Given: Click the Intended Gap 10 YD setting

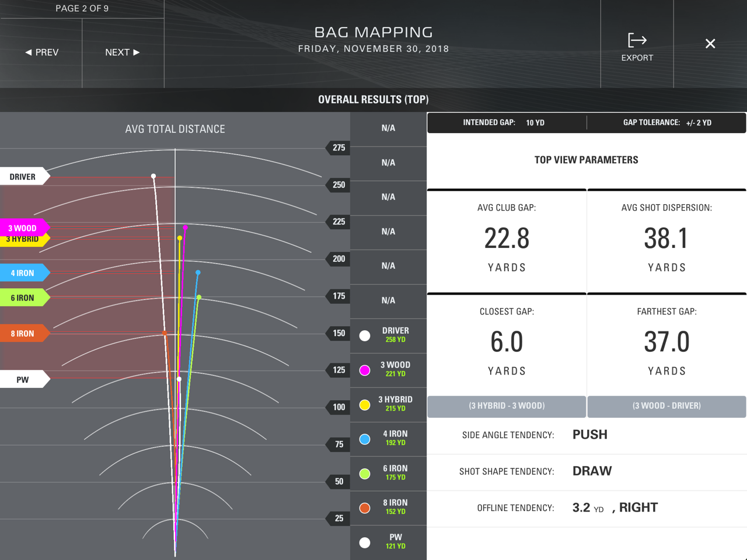Looking at the screenshot, I should pyautogui.click(x=504, y=123).
